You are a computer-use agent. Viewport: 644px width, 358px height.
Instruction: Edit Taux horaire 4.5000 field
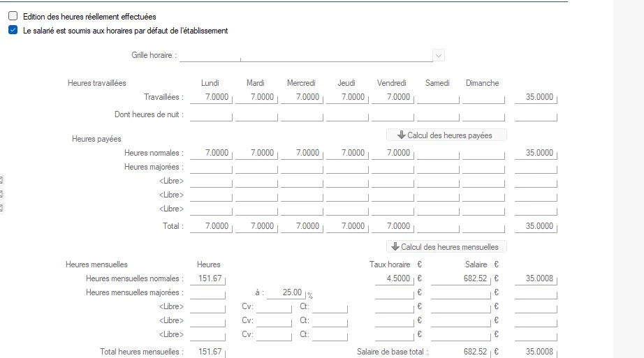(394, 278)
